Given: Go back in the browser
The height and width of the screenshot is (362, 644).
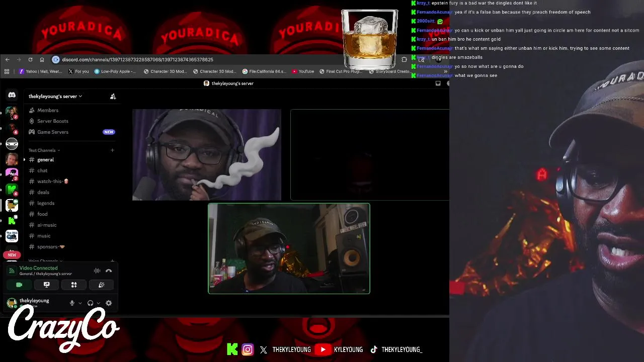Looking at the screenshot, I should 8,60.
